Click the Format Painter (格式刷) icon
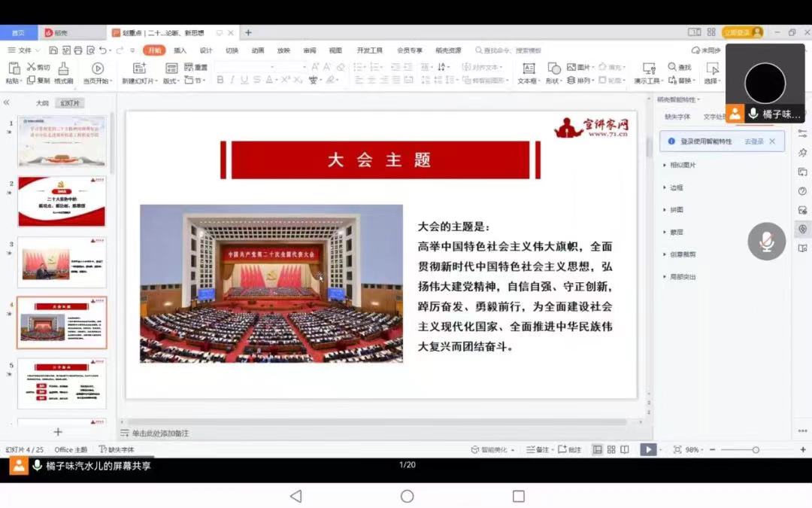Screen dimensions: 812x508 click(63, 69)
